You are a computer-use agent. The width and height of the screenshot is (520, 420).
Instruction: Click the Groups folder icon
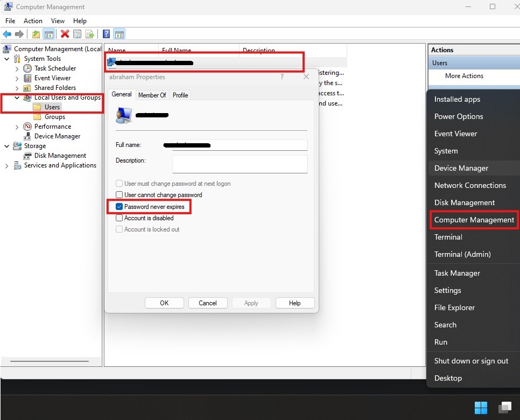(x=38, y=117)
